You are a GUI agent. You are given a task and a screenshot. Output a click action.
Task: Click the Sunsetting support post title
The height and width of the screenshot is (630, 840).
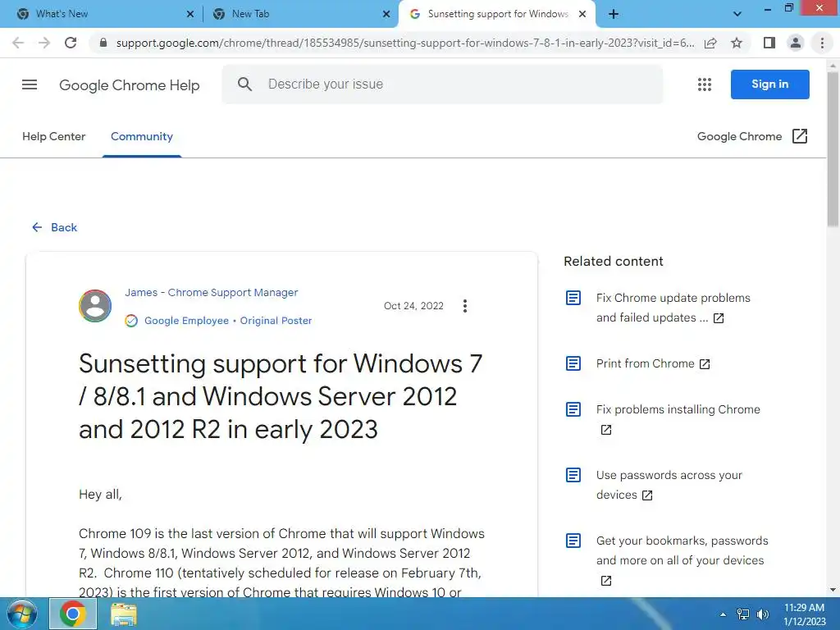(281, 396)
